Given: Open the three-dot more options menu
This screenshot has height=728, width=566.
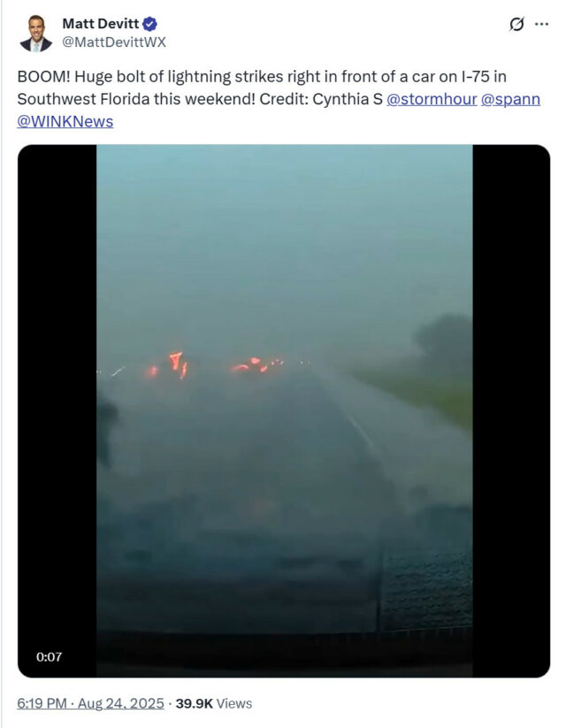Looking at the screenshot, I should click(541, 24).
